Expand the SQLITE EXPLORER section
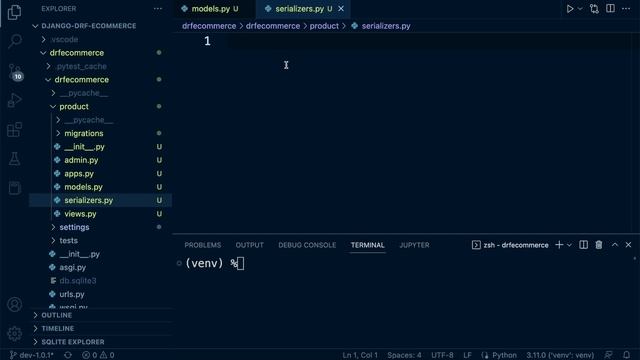 click(73, 342)
